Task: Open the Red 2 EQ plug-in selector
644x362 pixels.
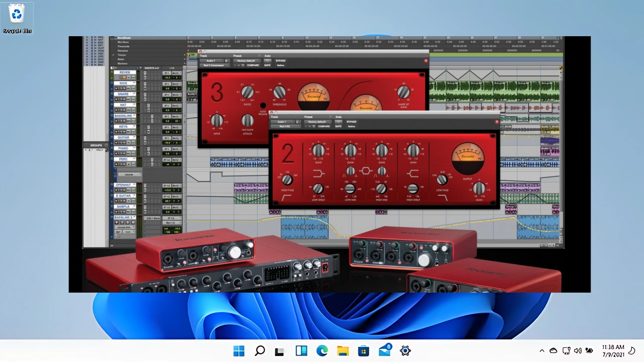Action: [286, 126]
